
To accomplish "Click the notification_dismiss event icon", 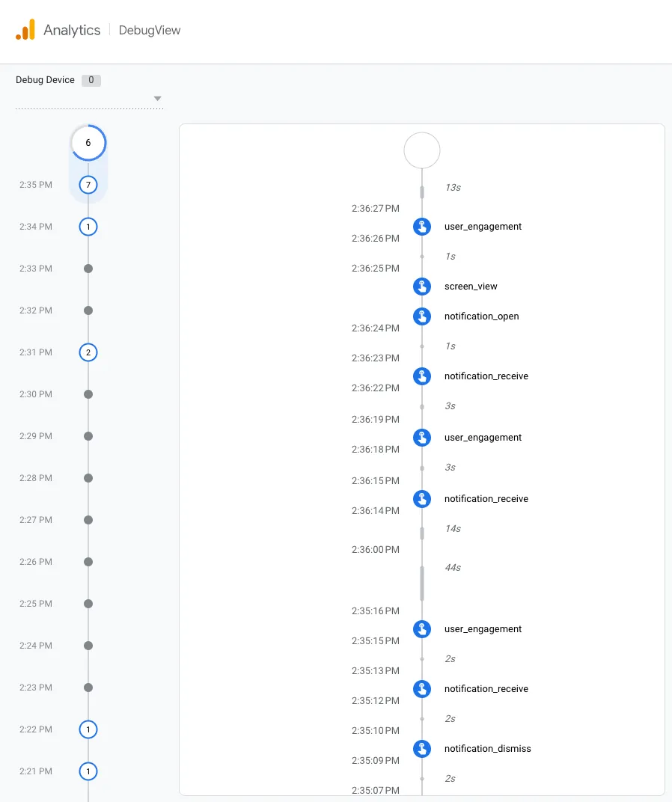I will (x=422, y=748).
